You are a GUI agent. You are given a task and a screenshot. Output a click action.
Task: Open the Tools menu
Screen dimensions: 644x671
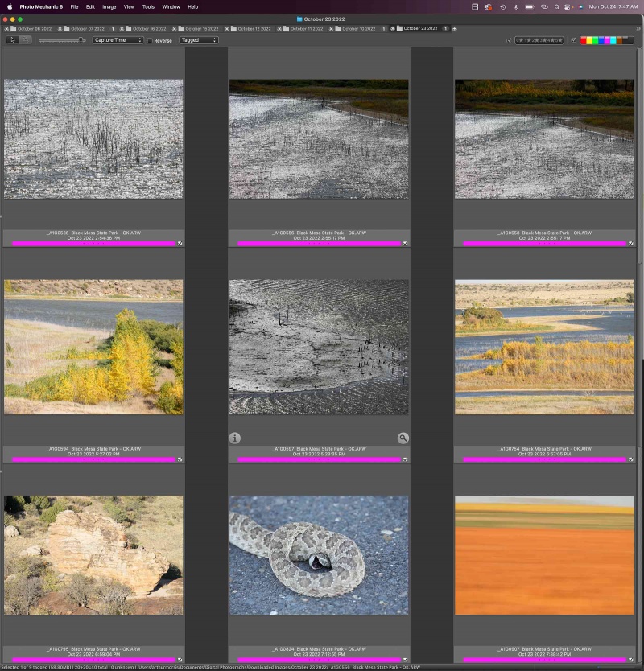click(x=148, y=7)
